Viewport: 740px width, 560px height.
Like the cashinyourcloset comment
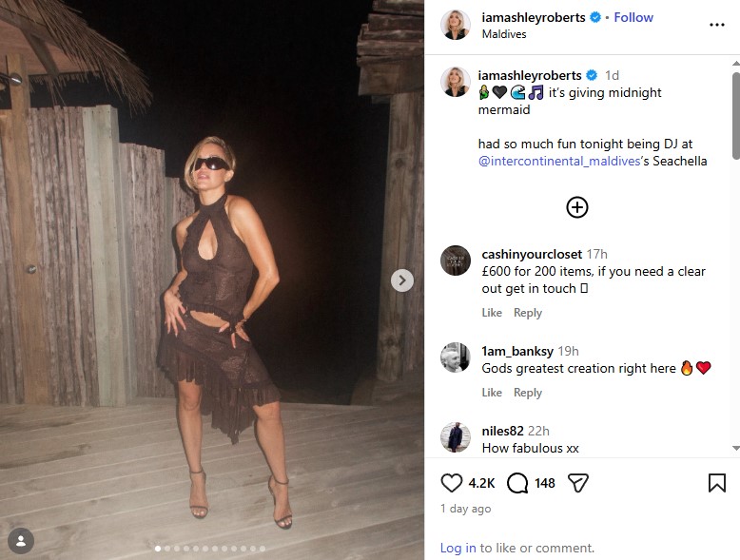point(492,313)
